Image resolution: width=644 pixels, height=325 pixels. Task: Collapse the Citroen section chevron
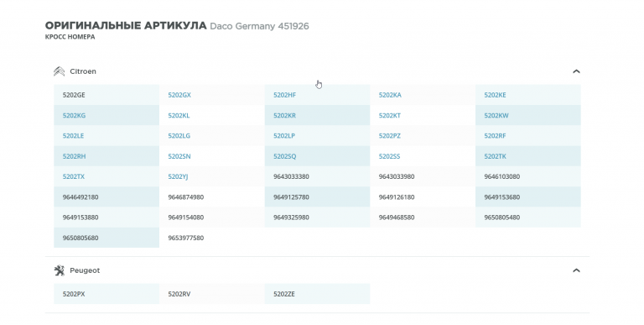tap(576, 71)
